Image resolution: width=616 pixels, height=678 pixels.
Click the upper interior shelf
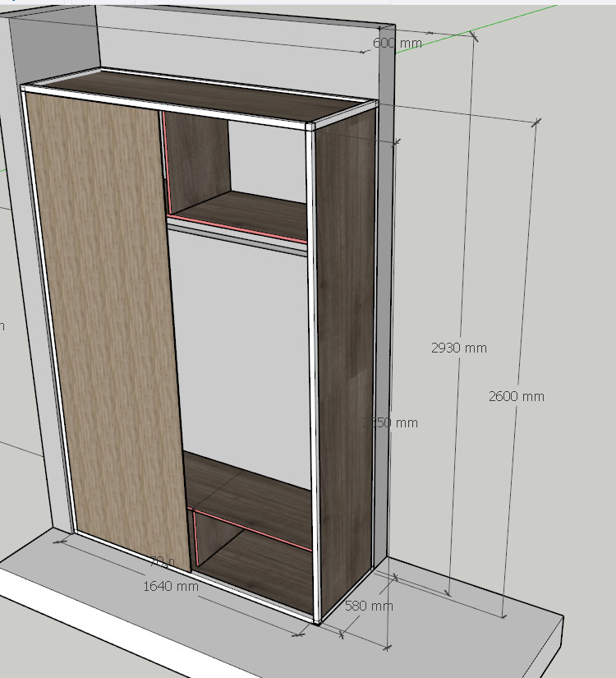coord(246,214)
